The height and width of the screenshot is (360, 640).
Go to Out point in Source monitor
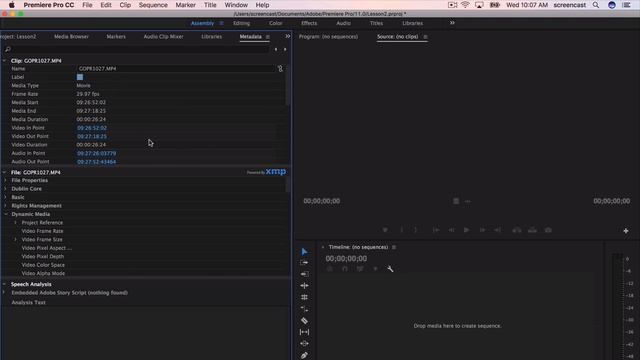click(x=498, y=230)
